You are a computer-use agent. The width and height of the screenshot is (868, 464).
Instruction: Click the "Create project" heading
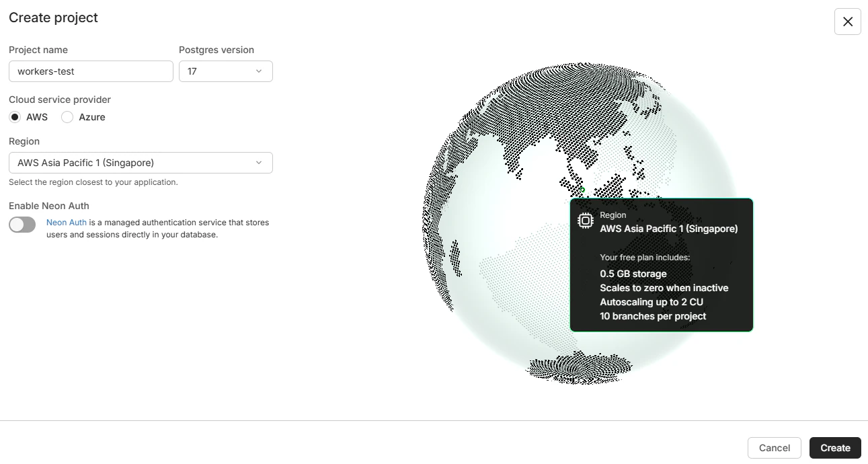click(53, 17)
